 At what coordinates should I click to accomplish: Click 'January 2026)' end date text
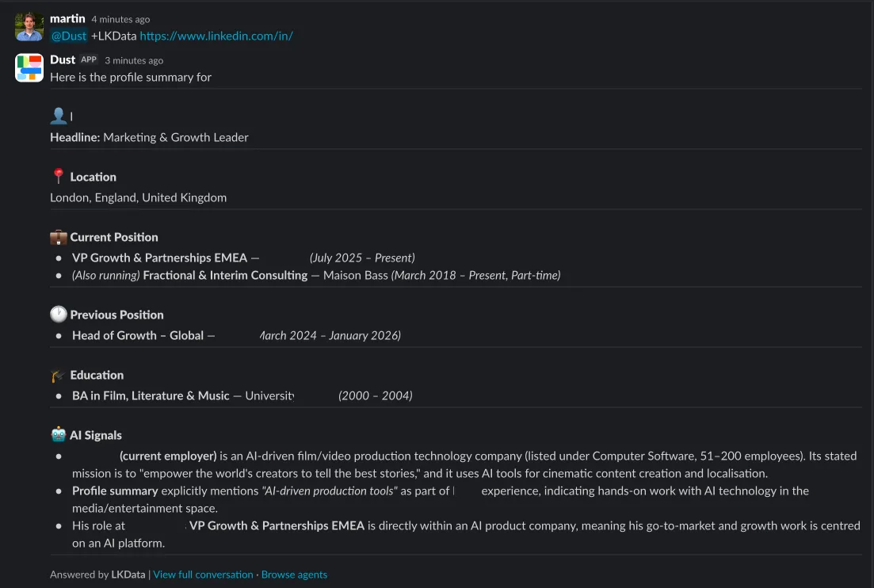point(364,335)
